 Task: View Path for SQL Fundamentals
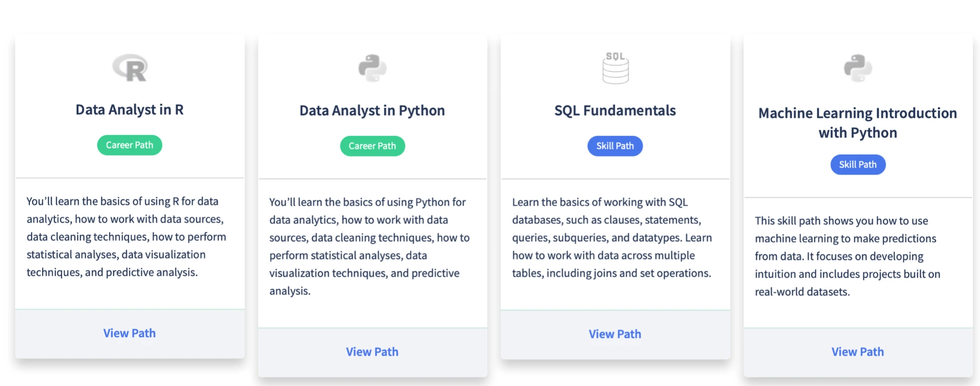[x=615, y=334]
